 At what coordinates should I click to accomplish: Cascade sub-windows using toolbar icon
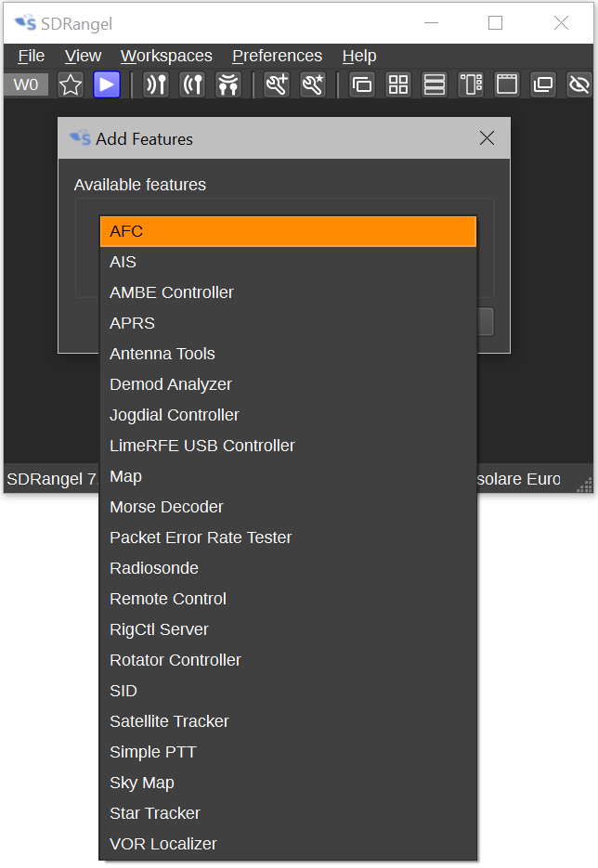362,84
